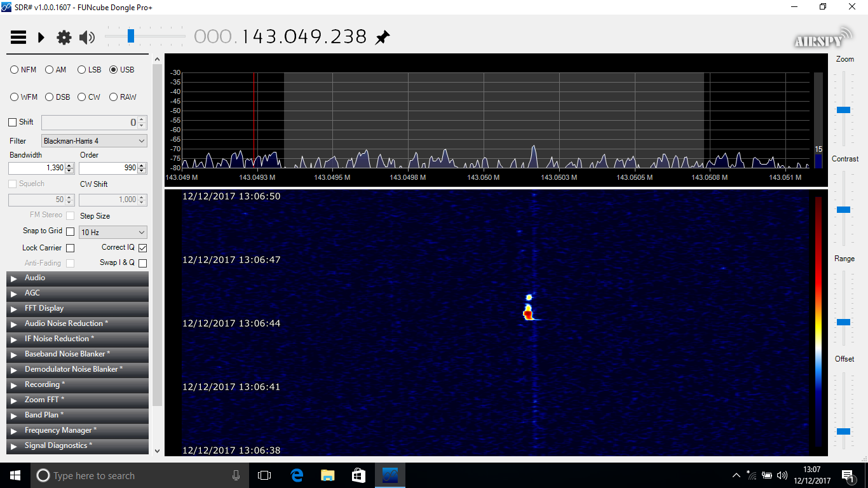Select AM demodulation mode
Screen dimensions: 868x488
(x=56, y=70)
